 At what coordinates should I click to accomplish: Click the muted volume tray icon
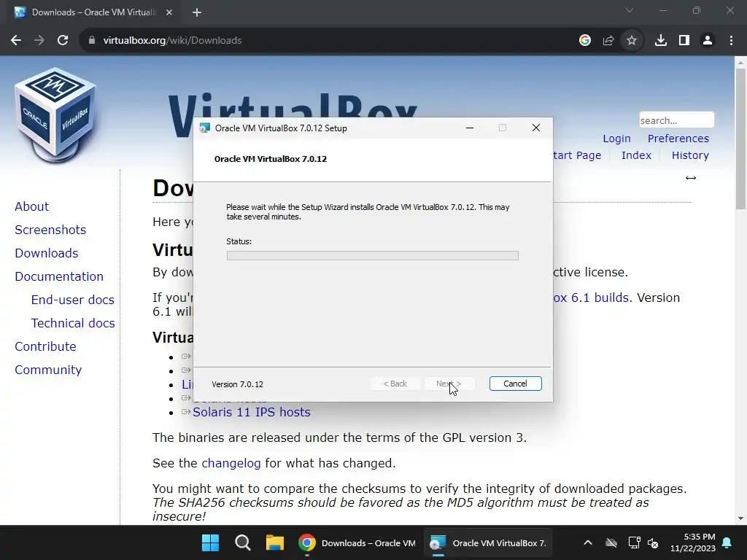click(653, 542)
